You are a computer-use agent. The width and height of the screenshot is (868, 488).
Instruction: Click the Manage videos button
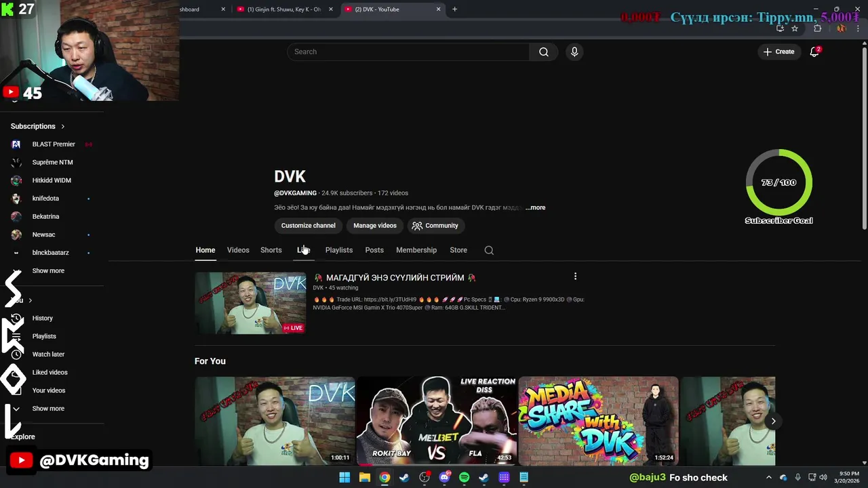tap(375, 226)
